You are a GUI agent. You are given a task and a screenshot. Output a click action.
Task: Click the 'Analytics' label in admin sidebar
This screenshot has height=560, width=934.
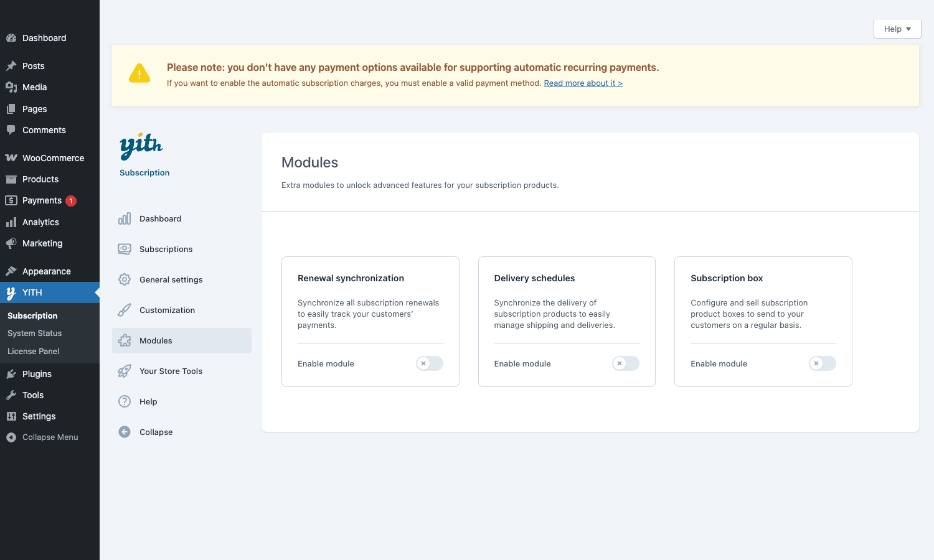[41, 222]
